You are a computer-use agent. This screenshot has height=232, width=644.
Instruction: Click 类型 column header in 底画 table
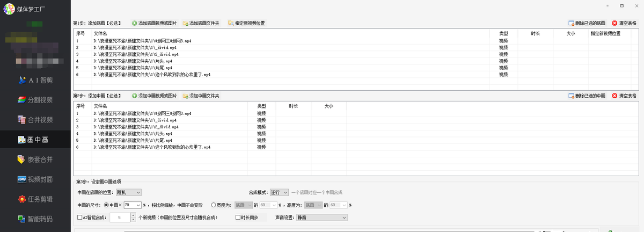(503, 33)
